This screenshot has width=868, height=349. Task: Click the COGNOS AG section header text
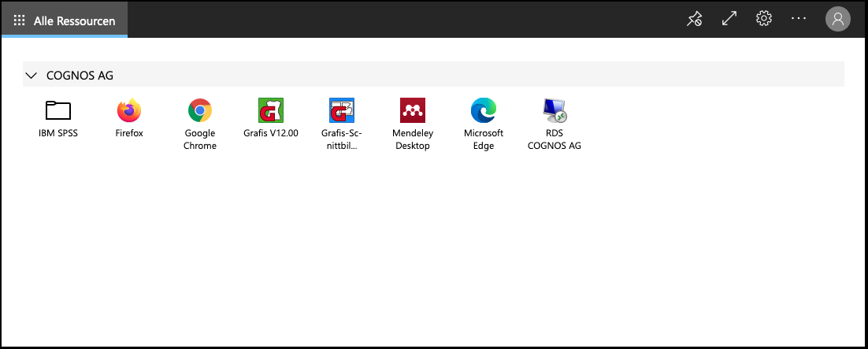pyautogui.click(x=80, y=76)
